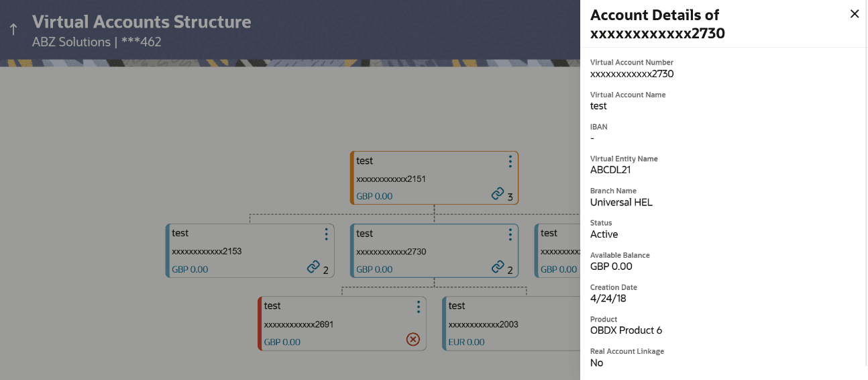Select account number xxxxxxxxxxxx2003 in tree
The height and width of the screenshot is (380, 868).
(x=483, y=324)
